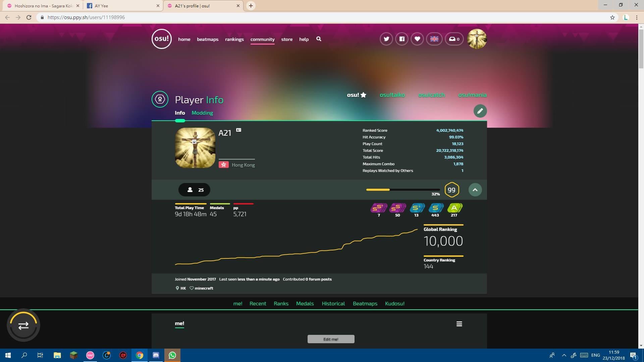644x362 pixels.
Task: Jump to the me! section link
Action: click(238, 304)
